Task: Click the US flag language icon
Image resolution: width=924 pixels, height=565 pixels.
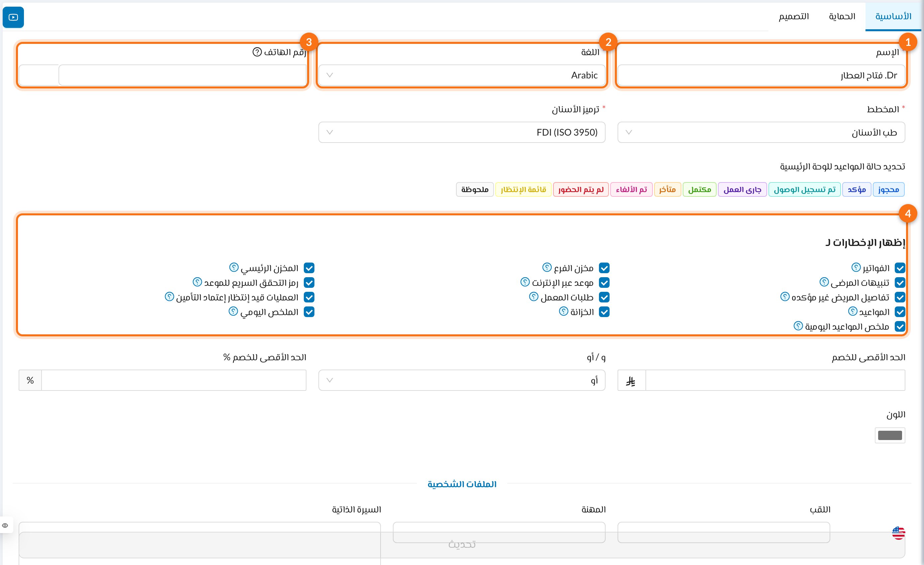Action: (898, 533)
